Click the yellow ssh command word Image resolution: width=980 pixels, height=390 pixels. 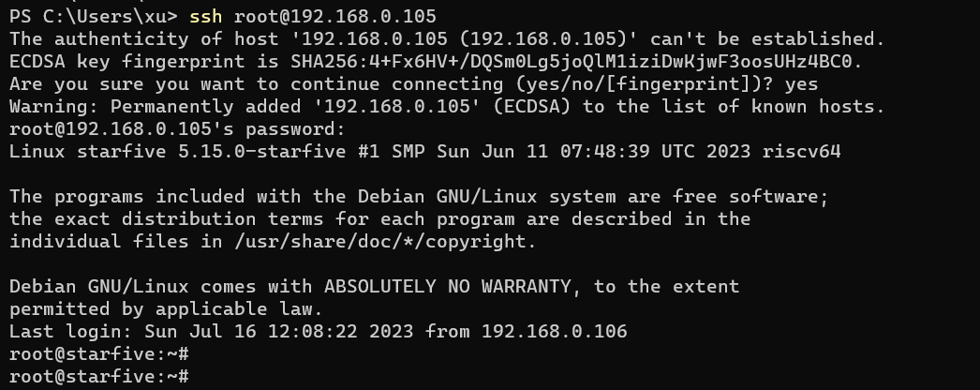pyautogui.click(x=206, y=17)
